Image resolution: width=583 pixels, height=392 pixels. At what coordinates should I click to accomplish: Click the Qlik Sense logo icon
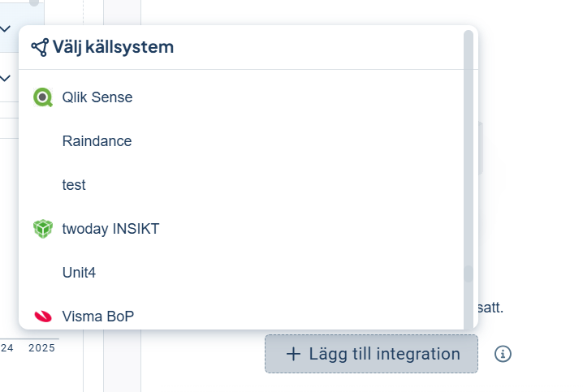(42, 97)
